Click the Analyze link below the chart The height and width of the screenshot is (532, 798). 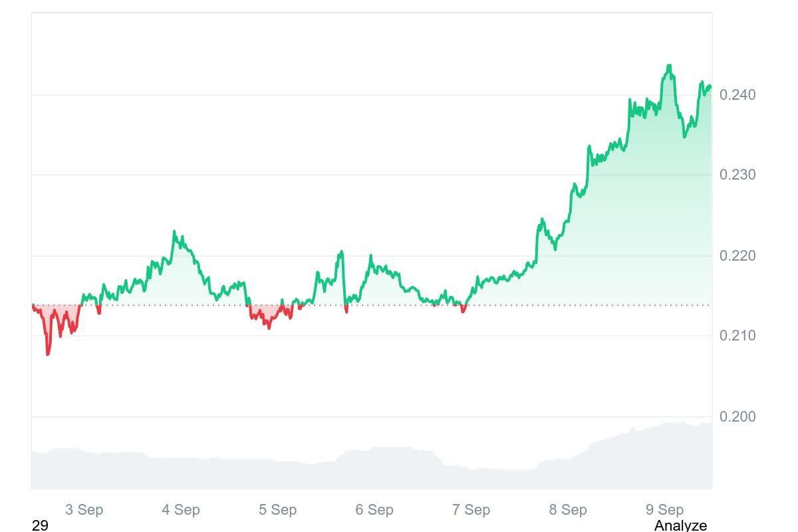coord(680,525)
